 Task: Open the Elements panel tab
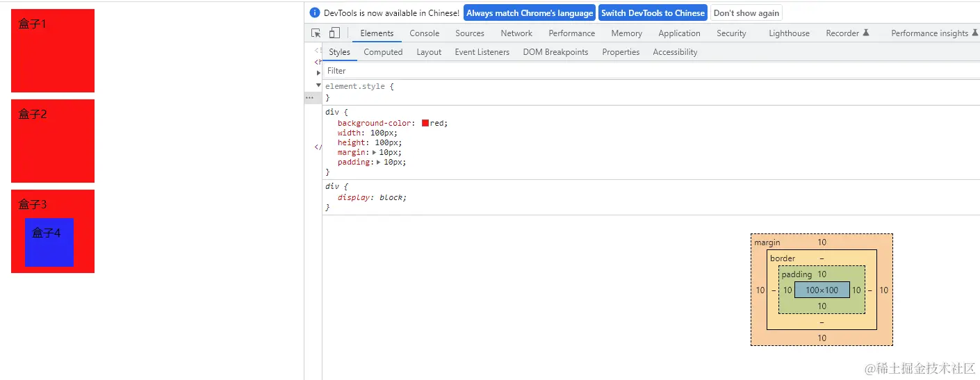tap(377, 33)
